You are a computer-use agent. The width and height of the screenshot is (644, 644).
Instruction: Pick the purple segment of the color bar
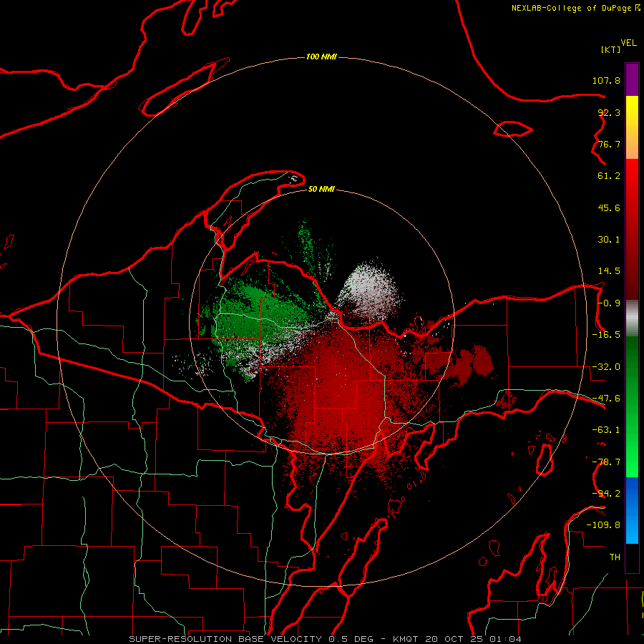[x=632, y=79]
